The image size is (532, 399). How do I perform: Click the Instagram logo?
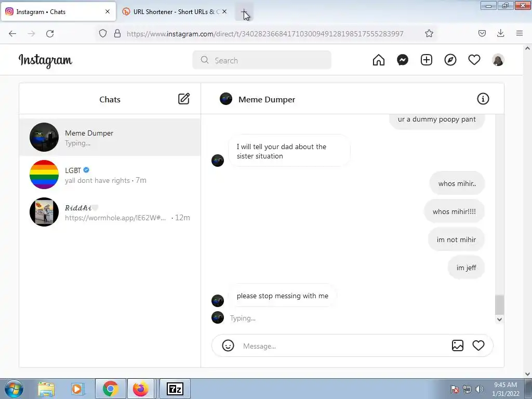[x=45, y=61]
